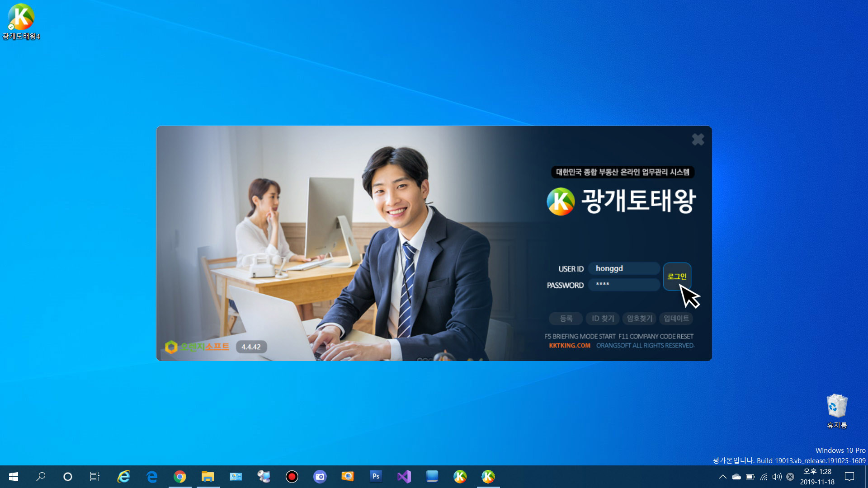Close the login window with X
The width and height of the screenshot is (868, 488).
[698, 140]
